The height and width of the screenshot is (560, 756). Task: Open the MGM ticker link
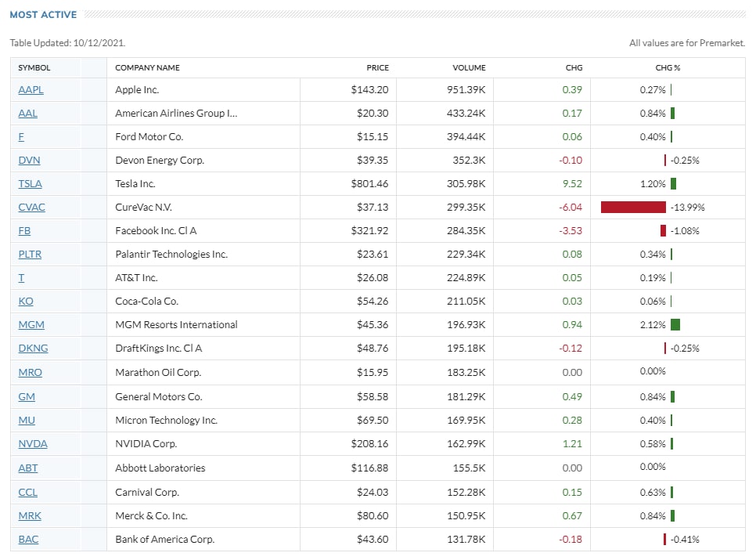click(x=31, y=324)
